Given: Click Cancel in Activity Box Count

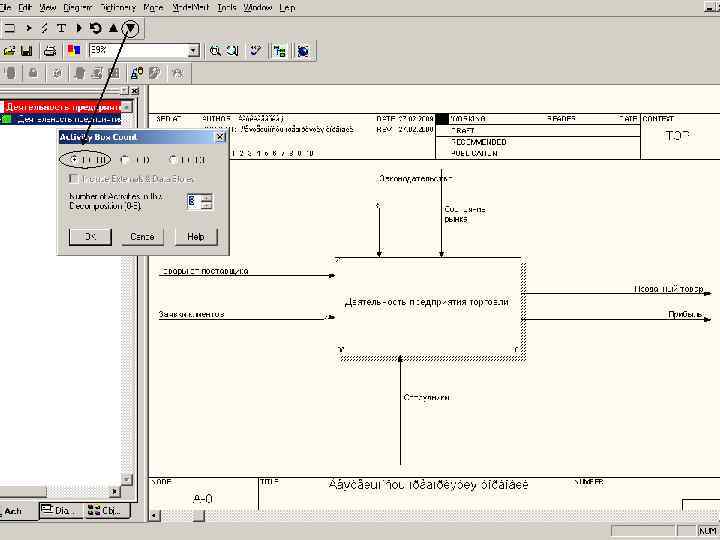Looking at the screenshot, I should pyautogui.click(x=142, y=236).
